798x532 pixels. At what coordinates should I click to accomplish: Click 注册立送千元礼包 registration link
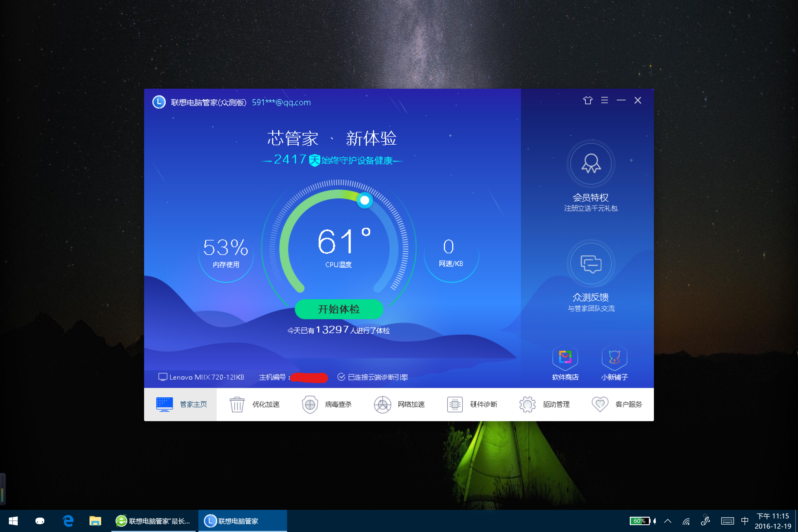point(591,208)
